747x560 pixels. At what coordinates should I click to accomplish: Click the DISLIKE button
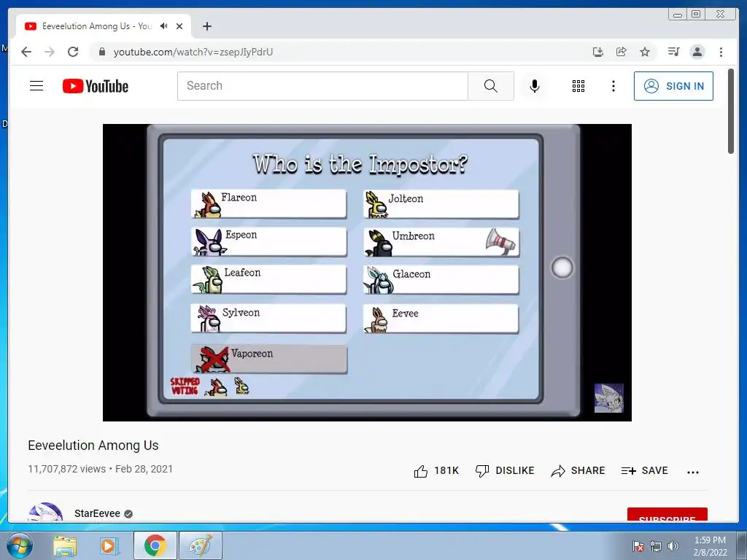(505, 471)
